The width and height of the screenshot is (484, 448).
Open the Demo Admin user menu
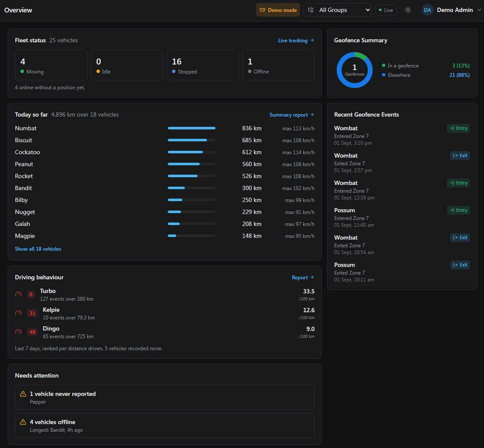tap(451, 10)
